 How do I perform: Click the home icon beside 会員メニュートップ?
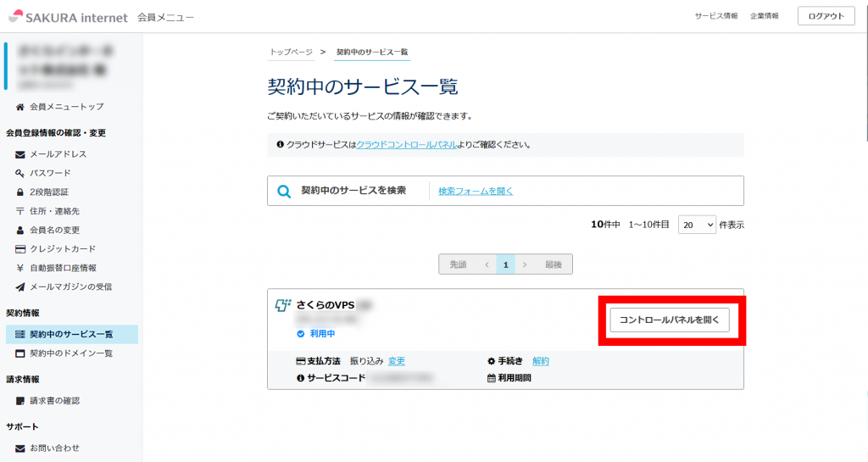[x=20, y=107]
